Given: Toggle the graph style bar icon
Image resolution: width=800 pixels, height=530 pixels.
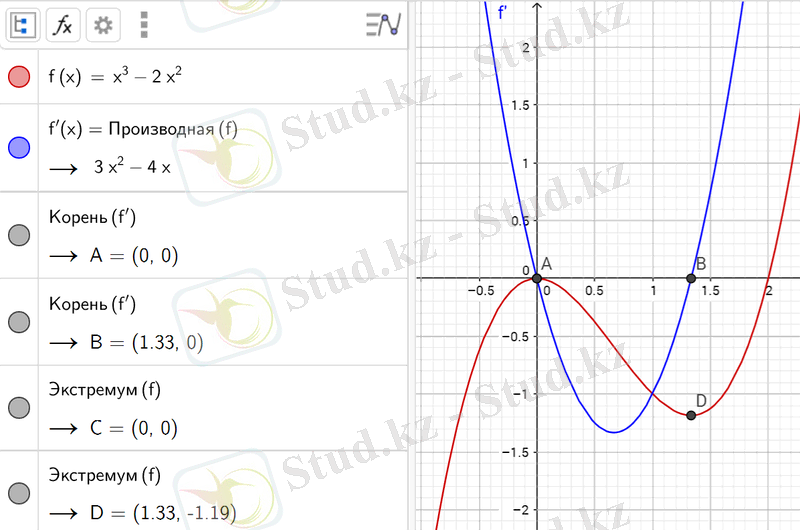Looking at the screenshot, I should click(x=383, y=24).
